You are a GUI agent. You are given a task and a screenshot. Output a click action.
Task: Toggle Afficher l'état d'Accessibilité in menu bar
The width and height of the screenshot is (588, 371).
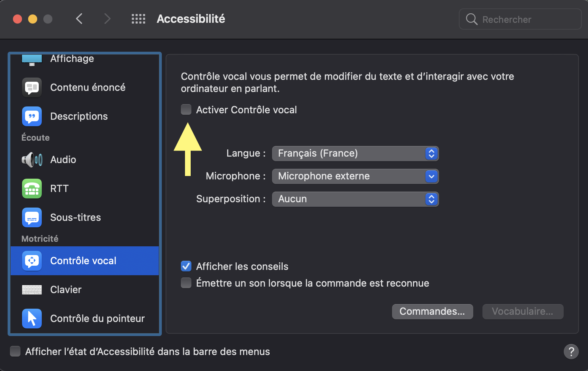point(15,352)
